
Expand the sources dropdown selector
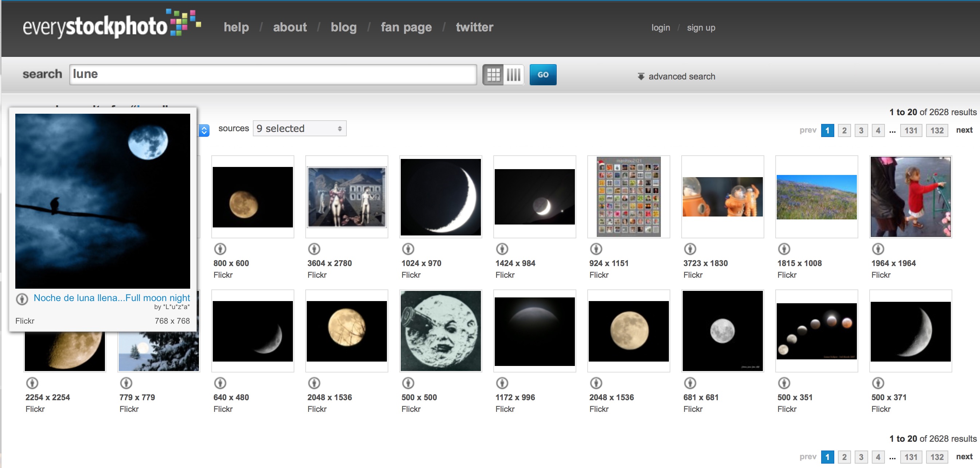pos(299,129)
